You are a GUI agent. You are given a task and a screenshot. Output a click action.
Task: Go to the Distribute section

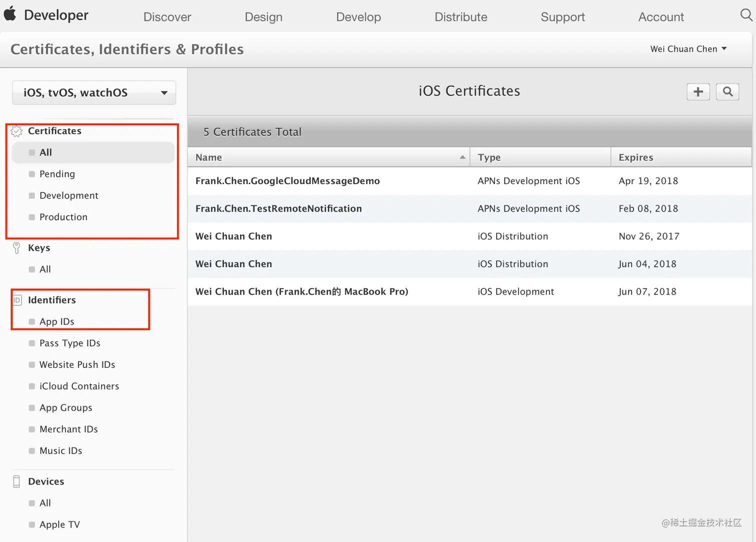(460, 17)
